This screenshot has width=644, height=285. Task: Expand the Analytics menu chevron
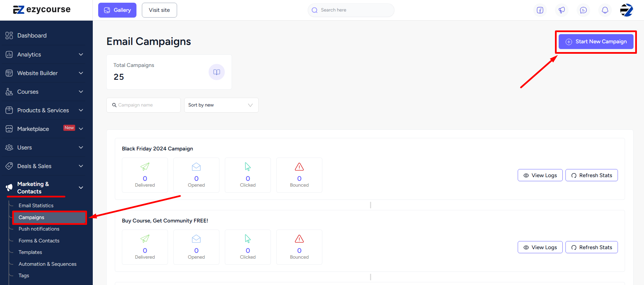pyautogui.click(x=81, y=54)
